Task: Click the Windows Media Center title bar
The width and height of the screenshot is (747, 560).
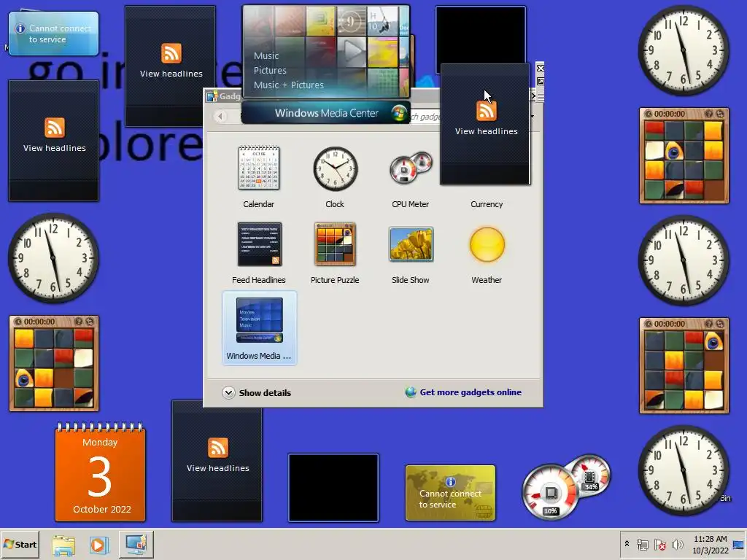Action: (326, 113)
